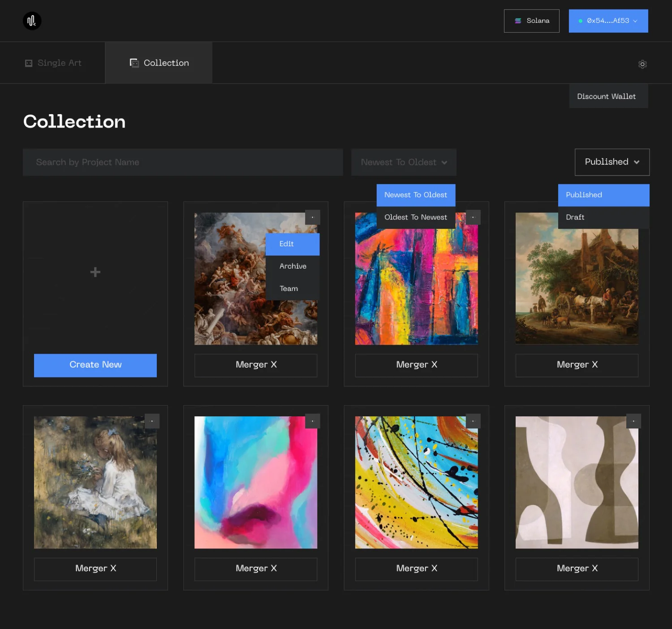The height and width of the screenshot is (629, 672).
Task: Open the 0x54....Af53 wallet dropdown
Action: click(x=608, y=21)
